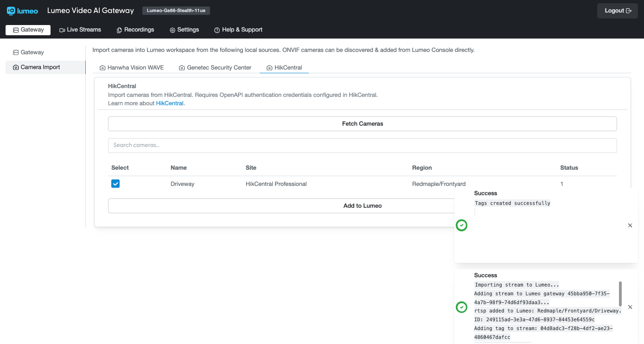644x344 pixels.
Task: Open the Gateway tab in top navigation
Action: pos(28,30)
